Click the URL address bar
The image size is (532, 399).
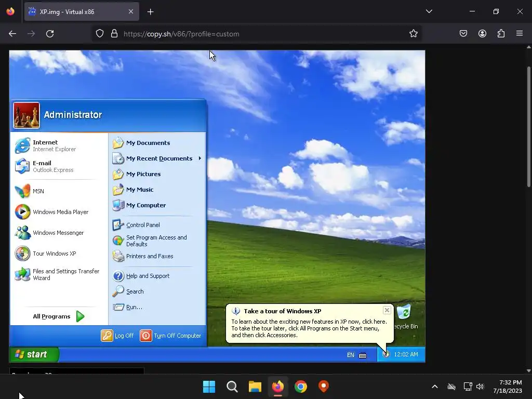257,34
